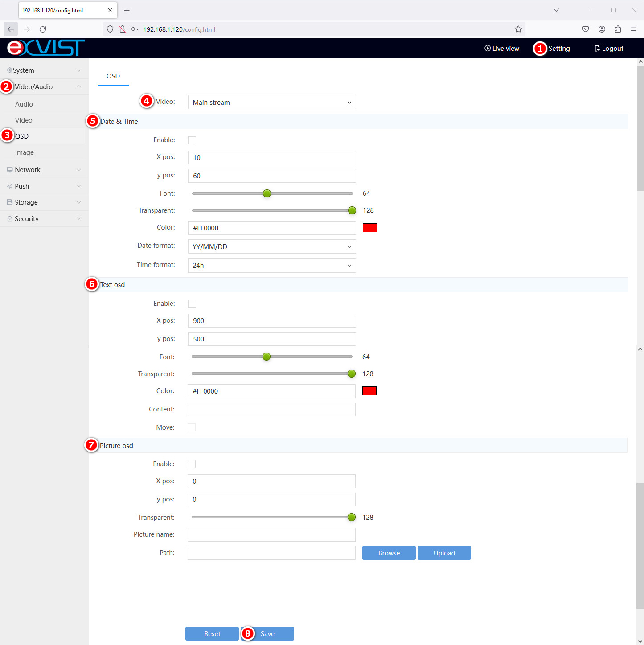The height and width of the screenshot is (645, 644).
Task: Open the Firefox account icon
Action: 602,29
